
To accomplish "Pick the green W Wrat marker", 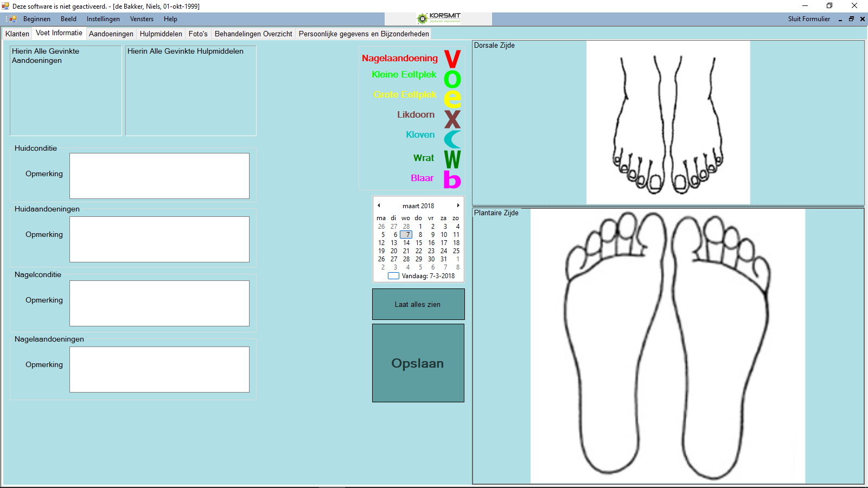I will pyautogui.click(x=452, y=159).
